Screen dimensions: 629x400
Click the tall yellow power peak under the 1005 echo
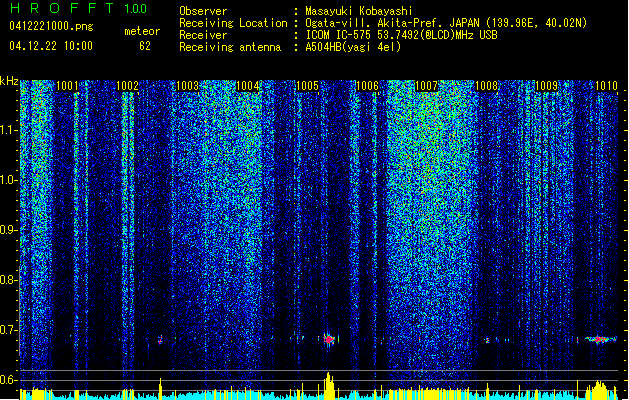click(329, 386)
